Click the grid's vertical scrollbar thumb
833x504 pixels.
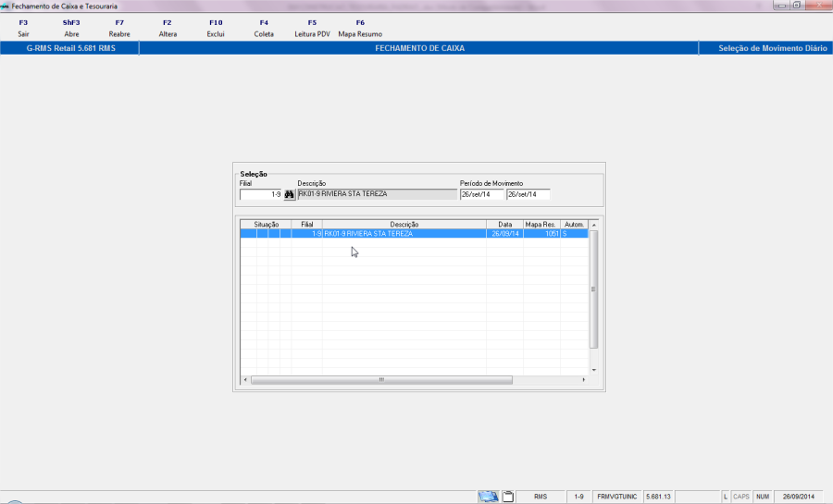point(594,289)
